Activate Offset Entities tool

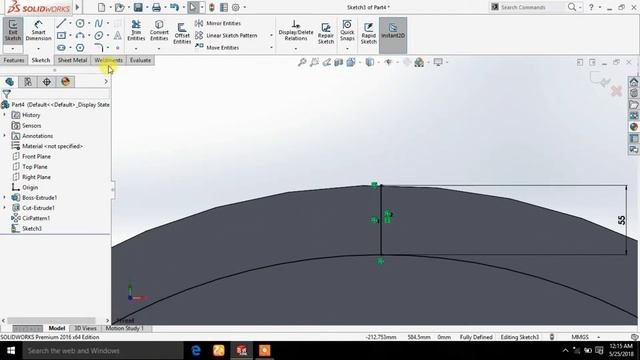point(182,33)
